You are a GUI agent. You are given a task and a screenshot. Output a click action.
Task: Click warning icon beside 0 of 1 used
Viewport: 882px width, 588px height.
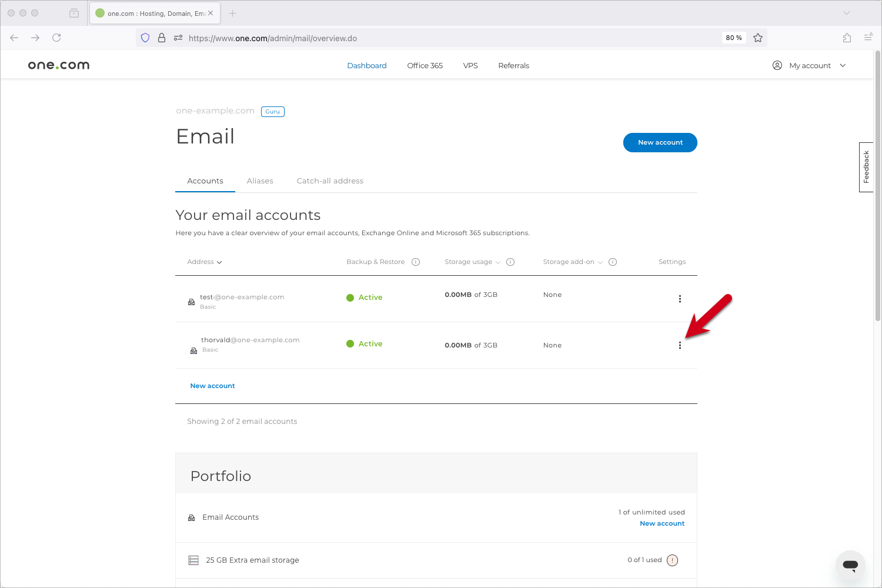[673, 560]
